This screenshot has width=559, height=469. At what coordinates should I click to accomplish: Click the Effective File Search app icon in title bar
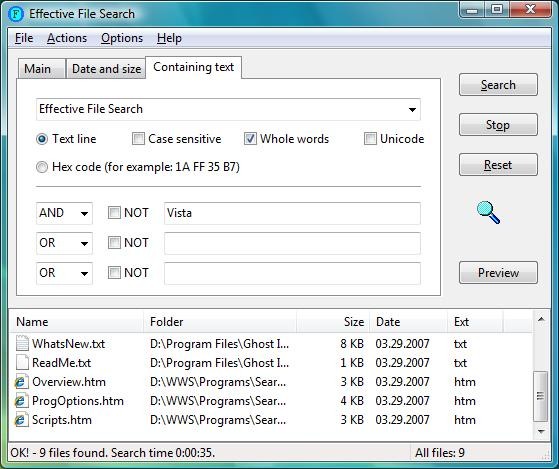(x=16, y=14)
